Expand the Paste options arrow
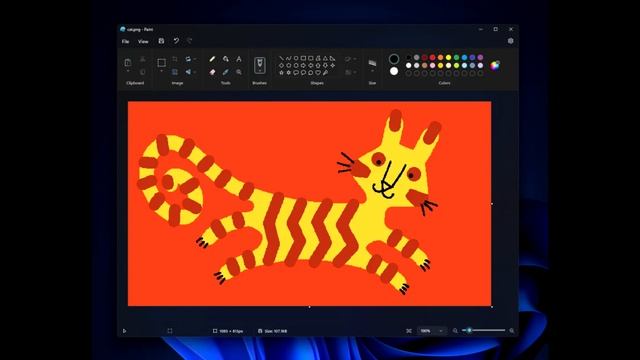 [128, 71]
